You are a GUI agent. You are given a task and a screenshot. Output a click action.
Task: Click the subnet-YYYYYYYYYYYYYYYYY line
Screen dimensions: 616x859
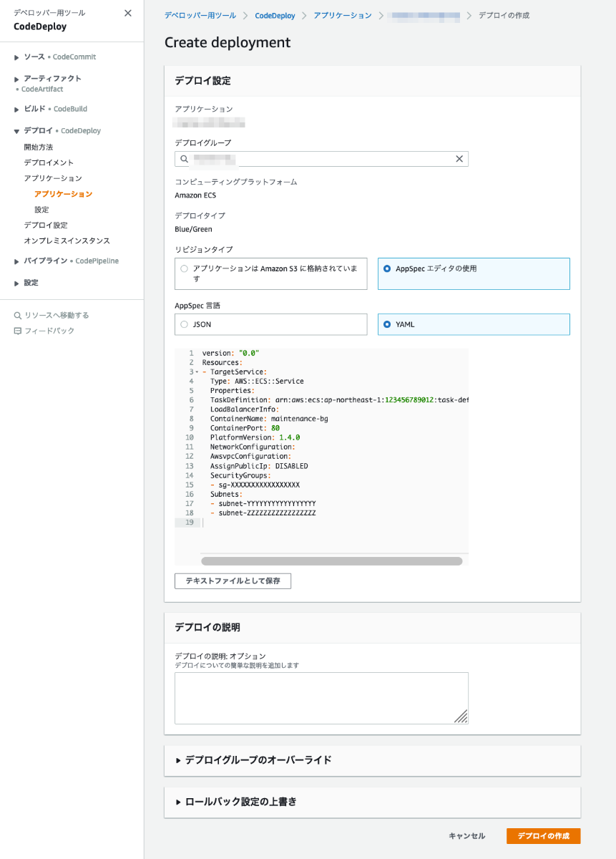coord(263,503)
